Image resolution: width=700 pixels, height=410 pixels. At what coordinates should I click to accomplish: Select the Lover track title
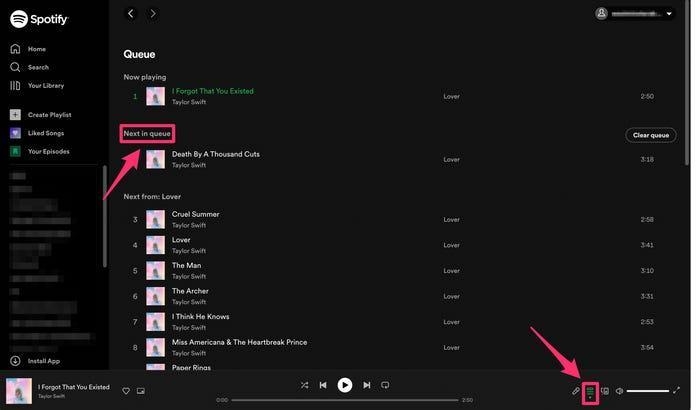[181, 240]
